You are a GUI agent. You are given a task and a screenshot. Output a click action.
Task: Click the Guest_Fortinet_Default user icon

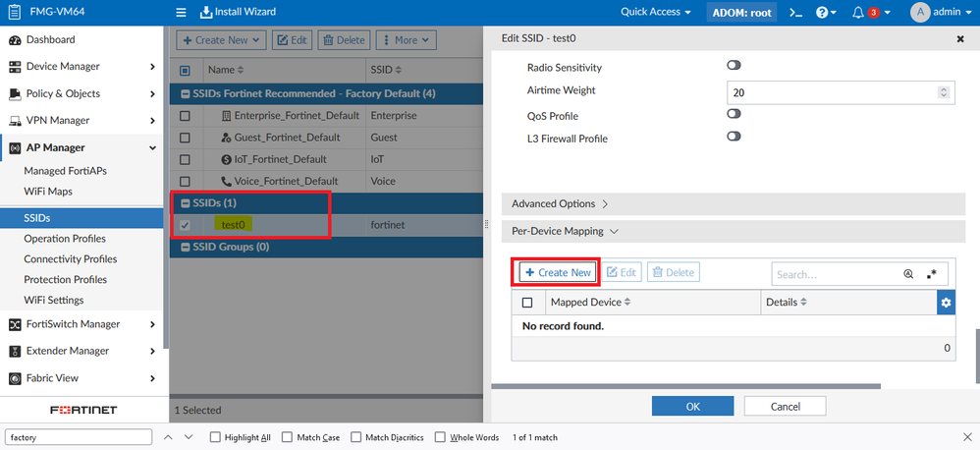pyautogui.click(x=226, y=138)
